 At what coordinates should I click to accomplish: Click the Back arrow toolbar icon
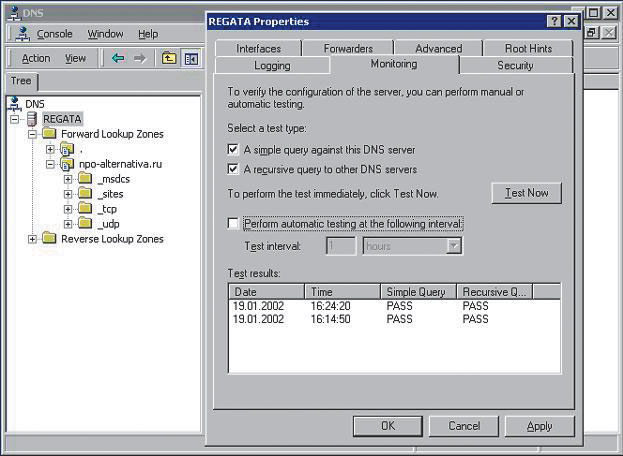pos(118,58)
